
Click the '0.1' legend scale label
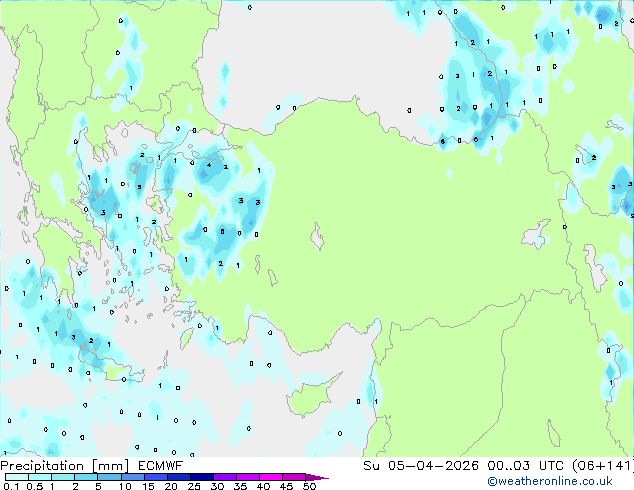point(11,486)
